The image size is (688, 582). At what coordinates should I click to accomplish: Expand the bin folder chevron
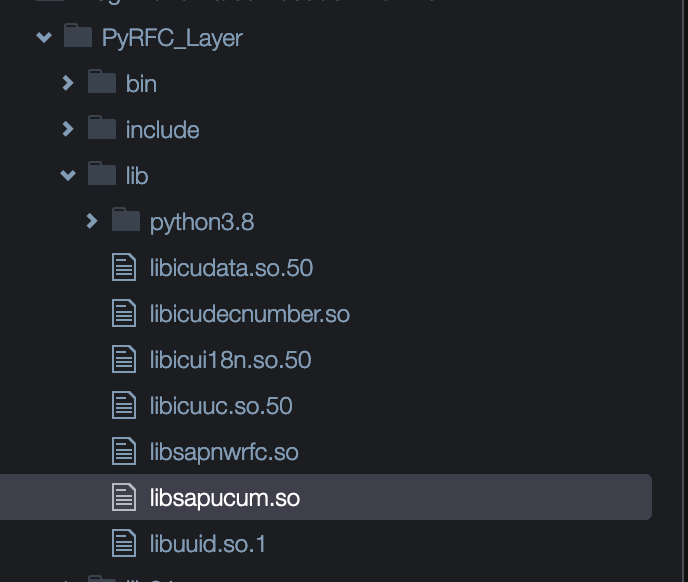point(68,83)
